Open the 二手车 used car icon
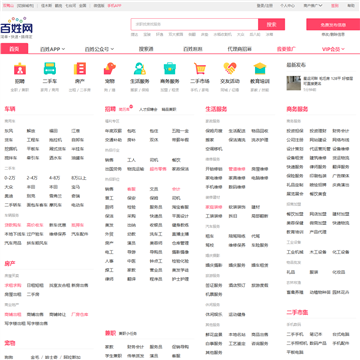Screen dimensions: 360x360 [x=50, y=69]
